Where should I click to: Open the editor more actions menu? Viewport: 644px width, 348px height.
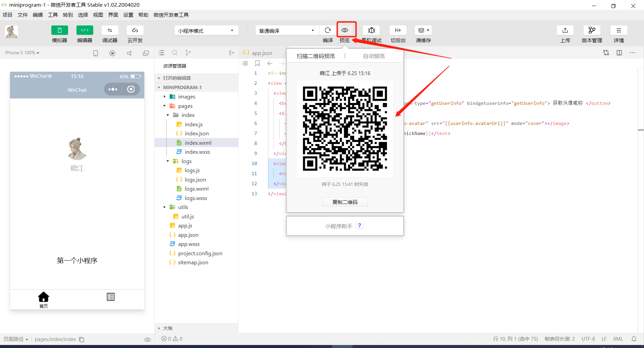click(633, 53)
